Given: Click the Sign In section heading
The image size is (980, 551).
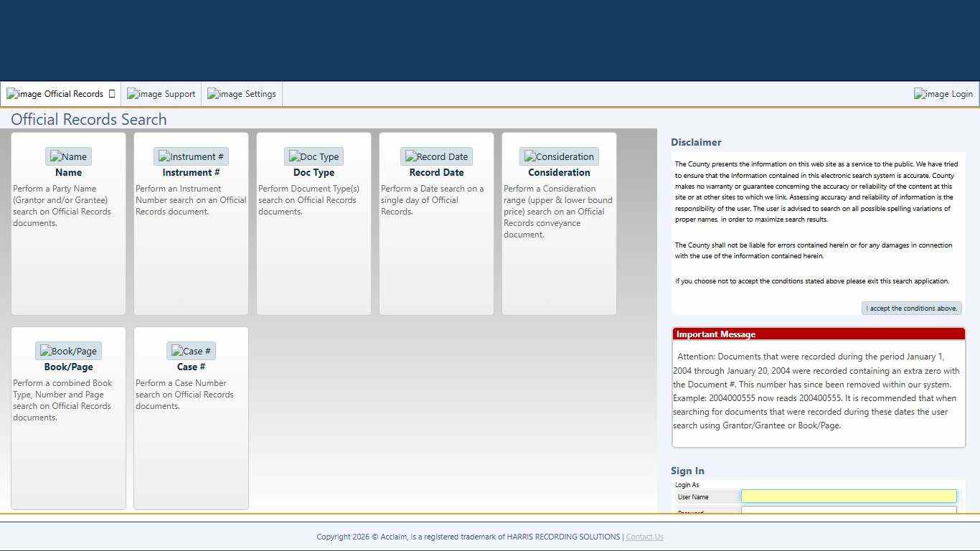Looking at the screenshot, I should tap(687, 471).
